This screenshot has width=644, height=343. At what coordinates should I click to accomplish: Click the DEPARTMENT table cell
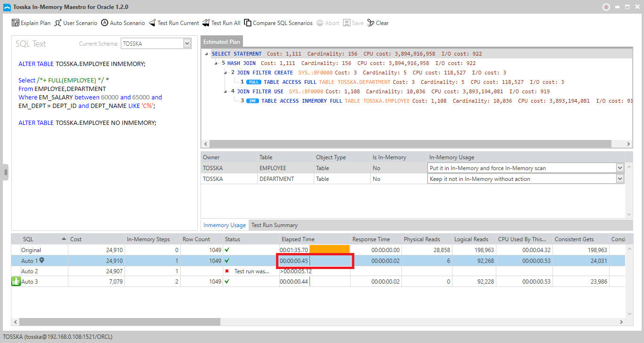[x=285, y=179]
